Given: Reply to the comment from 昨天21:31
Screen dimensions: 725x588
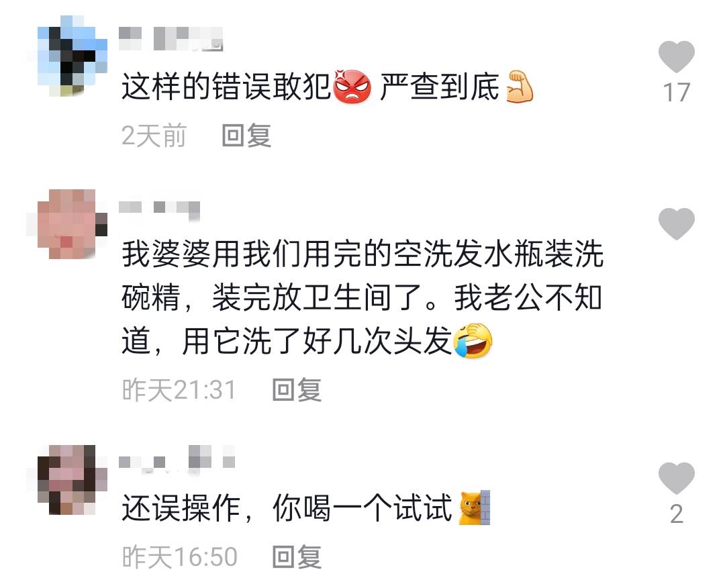Looking at the screenshot, I should [297, 389].
